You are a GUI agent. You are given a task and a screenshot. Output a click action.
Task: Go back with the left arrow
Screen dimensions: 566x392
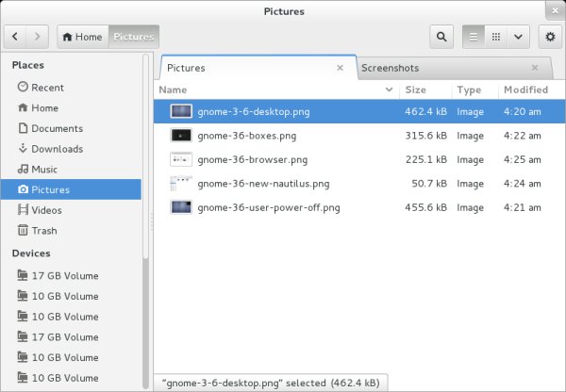tap(16, 37)
